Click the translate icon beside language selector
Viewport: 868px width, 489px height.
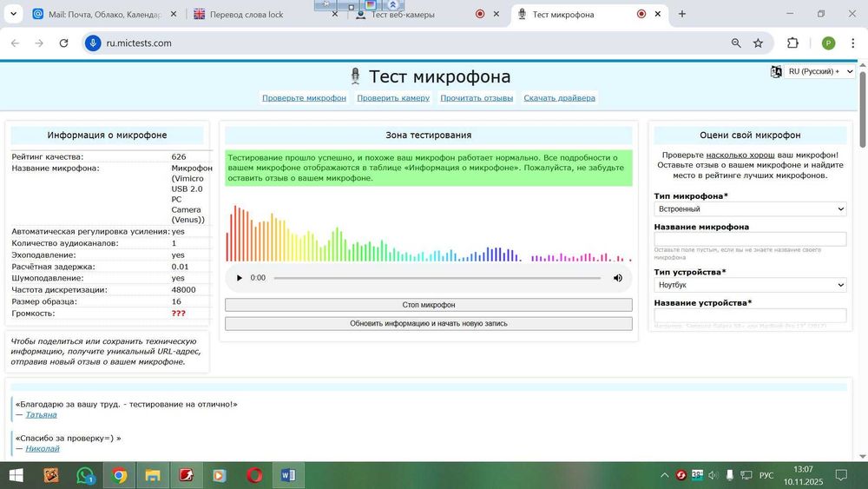click(776, 71)
